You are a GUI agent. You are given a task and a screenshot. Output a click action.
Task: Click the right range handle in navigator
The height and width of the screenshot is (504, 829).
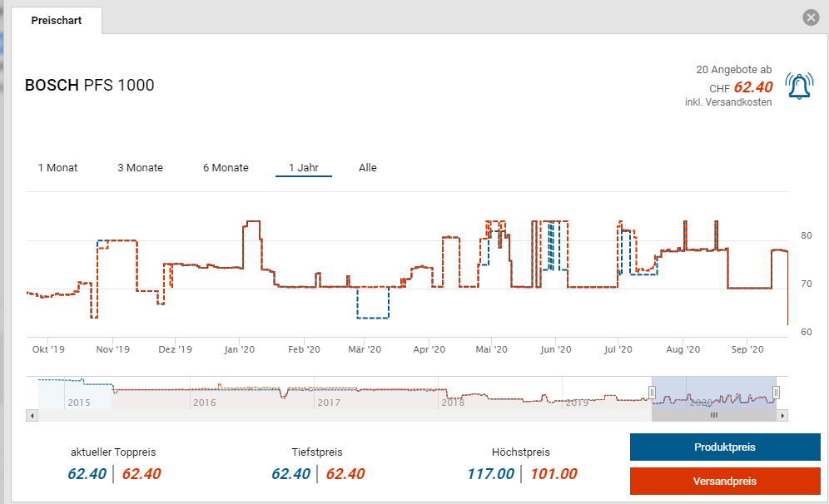click(776, 392)
